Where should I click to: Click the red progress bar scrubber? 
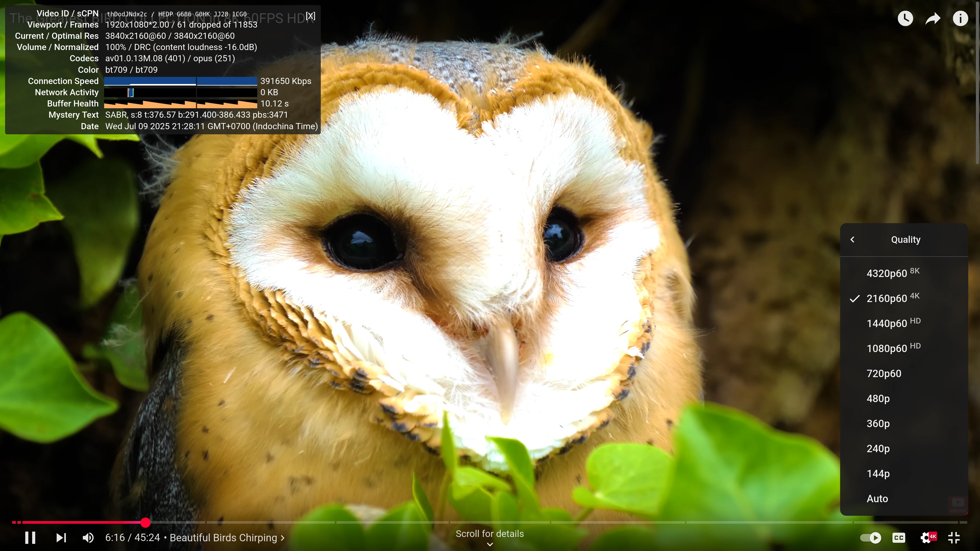pos(145,522)
